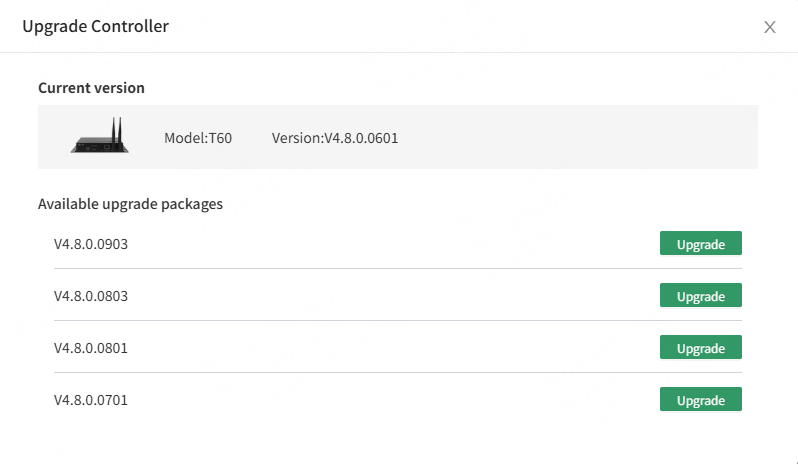The width and height of the screenshot is (798, 464).
Task: Click the Version:V4.8.0.0601 text
Action: (335, 138)
